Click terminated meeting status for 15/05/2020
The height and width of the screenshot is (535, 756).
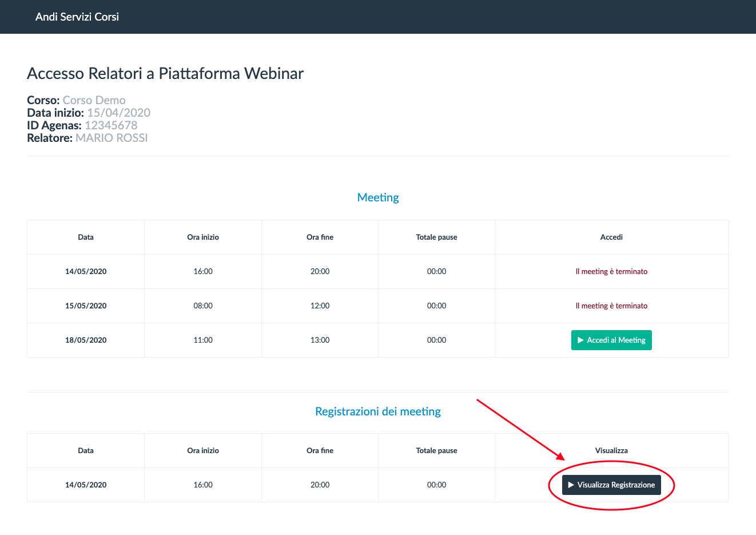point(611,306)
